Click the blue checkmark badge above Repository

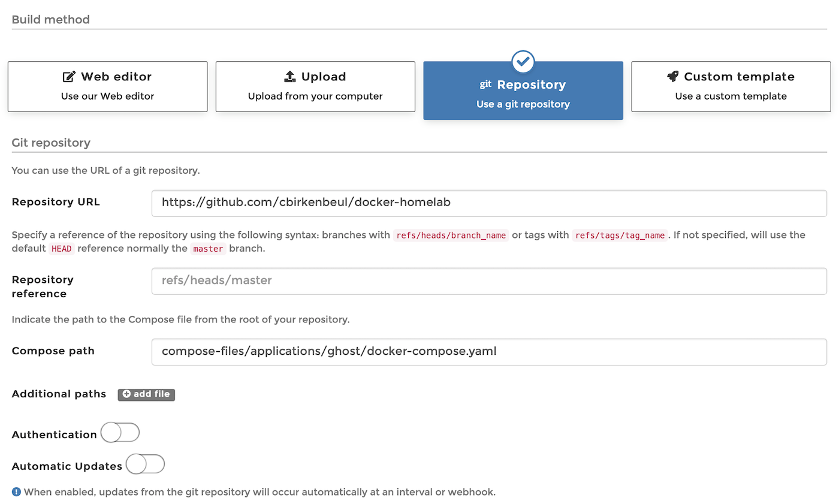point(522,61)
